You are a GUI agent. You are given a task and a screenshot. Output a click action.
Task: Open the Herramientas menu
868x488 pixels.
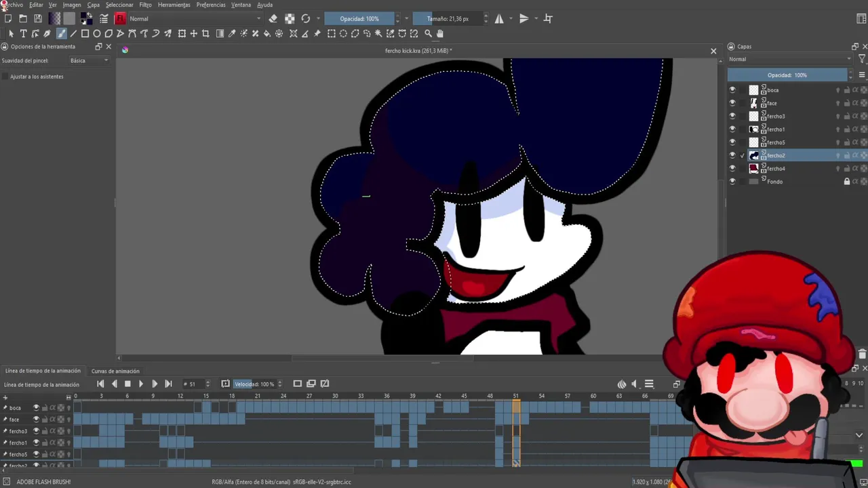tap(174, 5)
